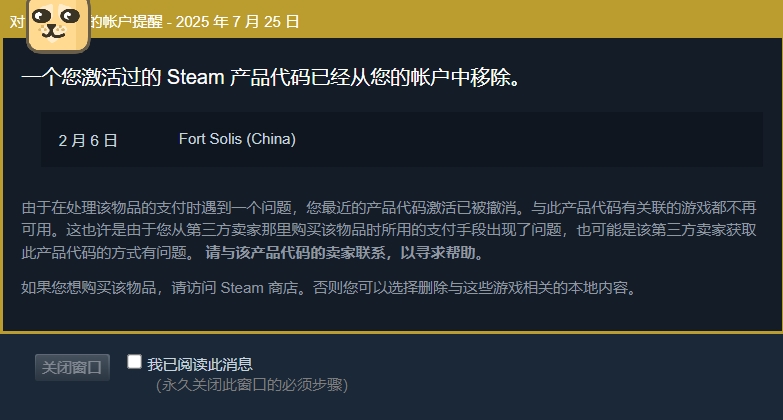
Task: Click the 永久关闭此窗口的必须步骤 note
Action: click(252, 385)
